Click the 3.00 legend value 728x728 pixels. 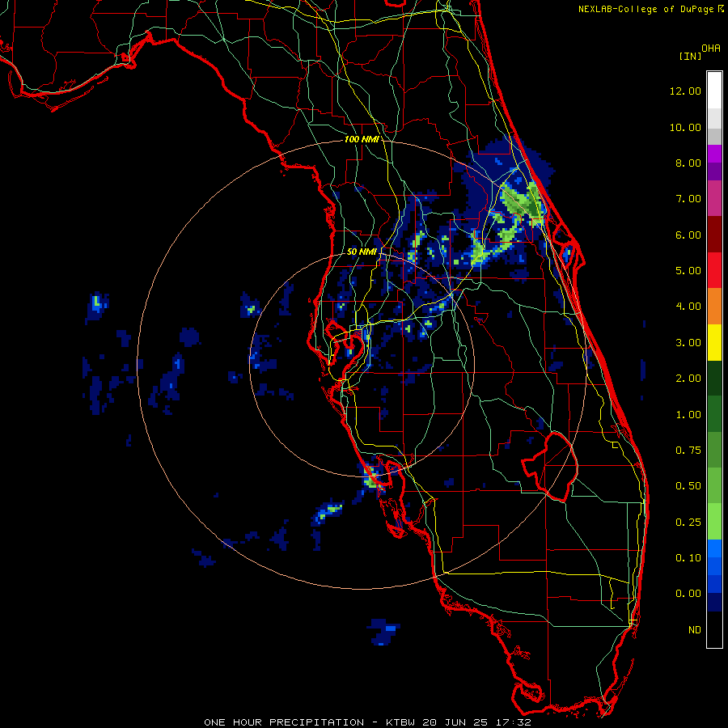[688, 343]
